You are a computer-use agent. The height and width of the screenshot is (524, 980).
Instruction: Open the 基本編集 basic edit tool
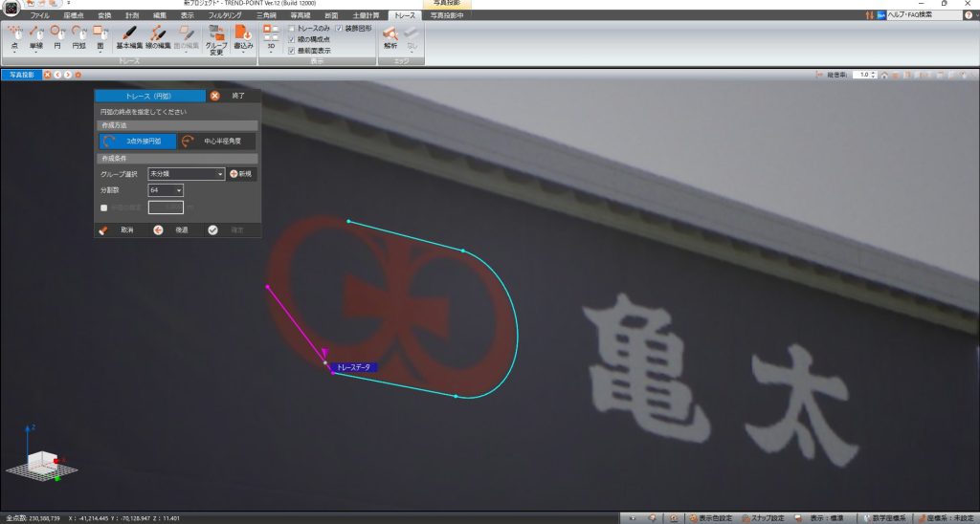[x=129, y=37]
